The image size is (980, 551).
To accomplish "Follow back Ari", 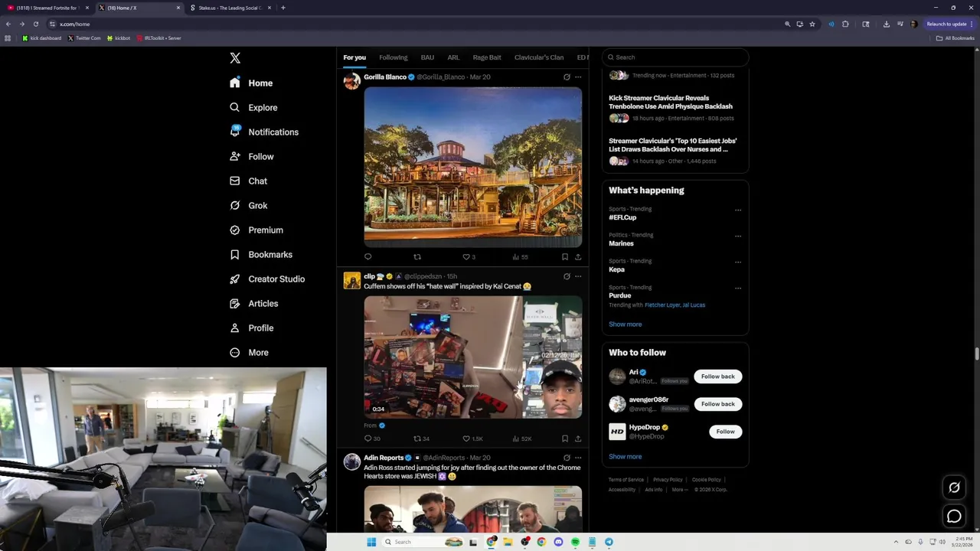I will (717, 377).
